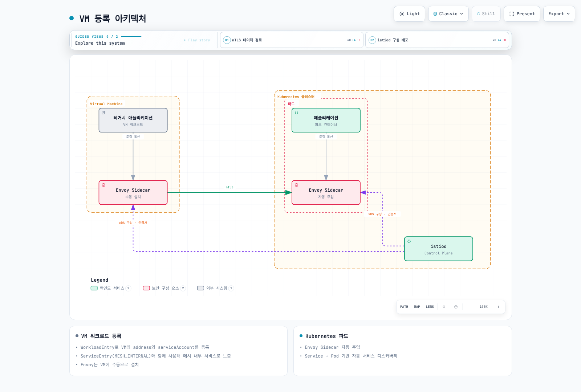Open the Classic style dropdown
581x392 pixels.
click(448, 14)
